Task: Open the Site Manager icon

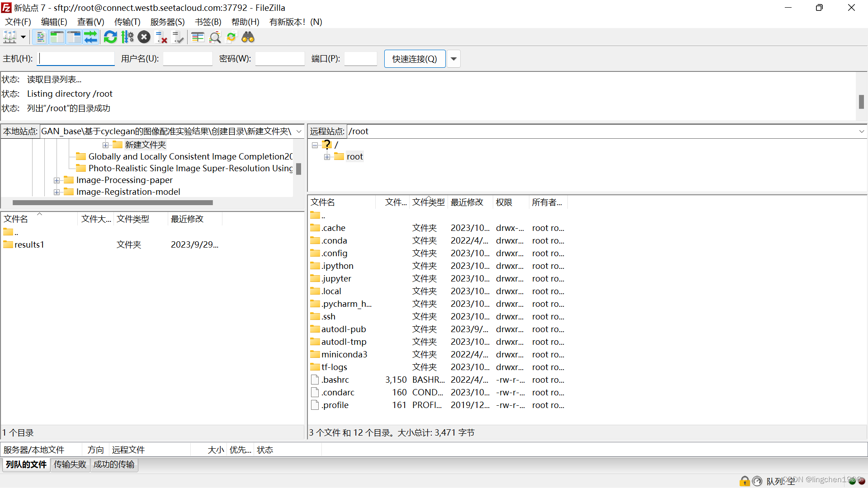Action: [x=10, y=37]
